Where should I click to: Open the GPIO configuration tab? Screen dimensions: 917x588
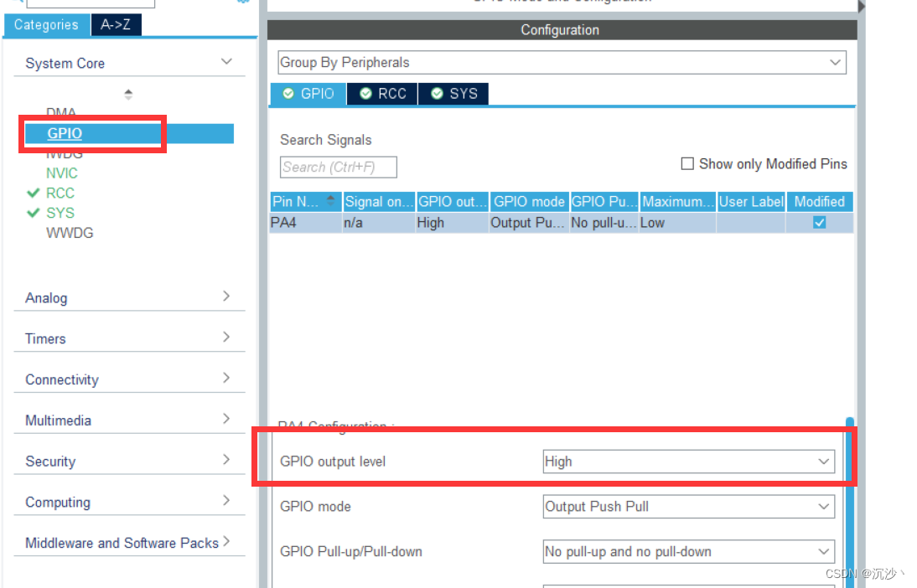point(308,94)
